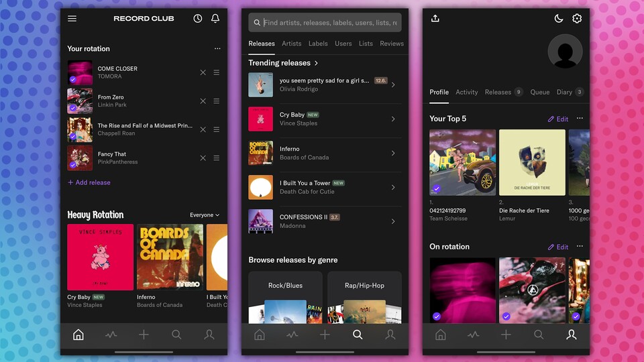The width and height of the screenshot is (644, 362).
Task: Open the notifications bell
Action: (x=215, y=19)
